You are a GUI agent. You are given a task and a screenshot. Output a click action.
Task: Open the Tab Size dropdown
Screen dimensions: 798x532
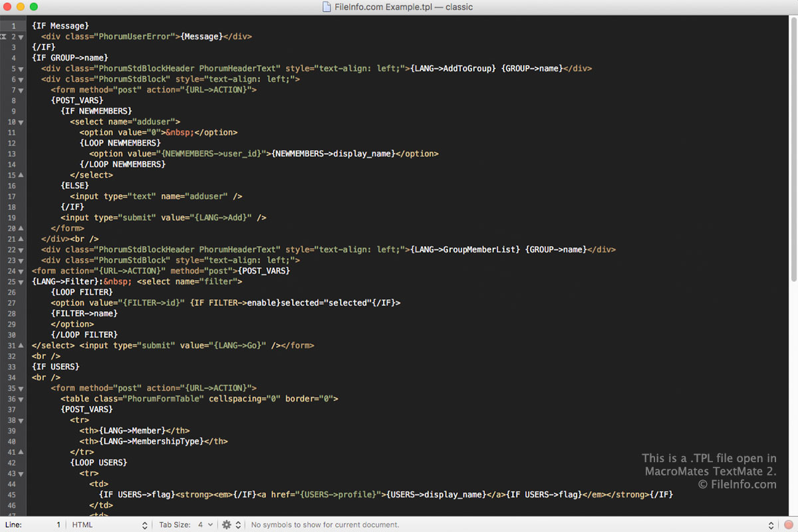pos(186,525)
